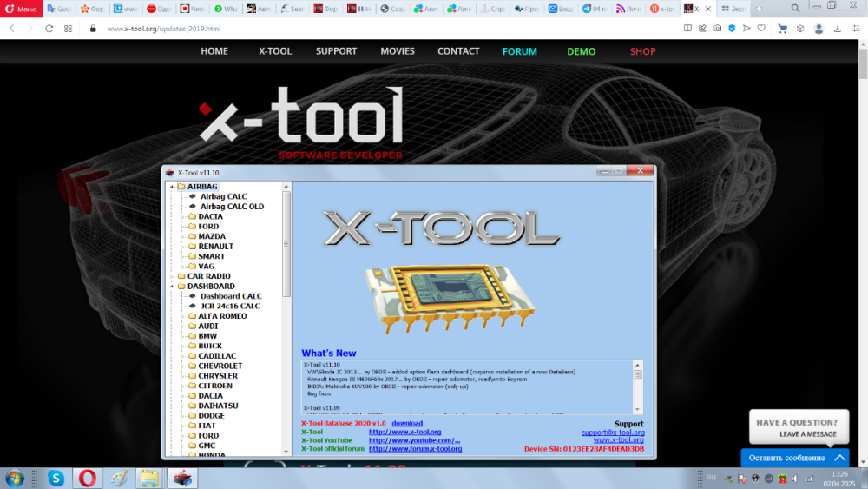
Task: Open the support@x-tool.org email link
Action: point(613,432)
